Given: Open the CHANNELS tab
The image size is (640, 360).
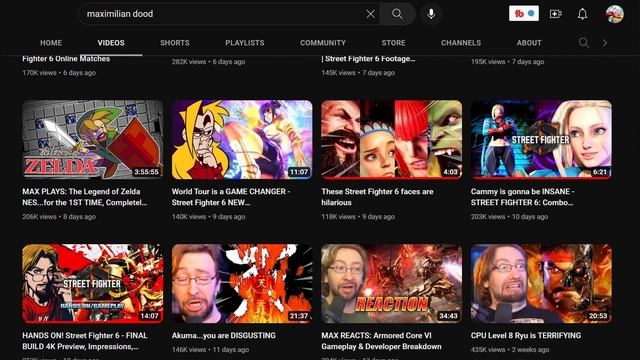Looking at the screenshot, I should pos(461,43).
